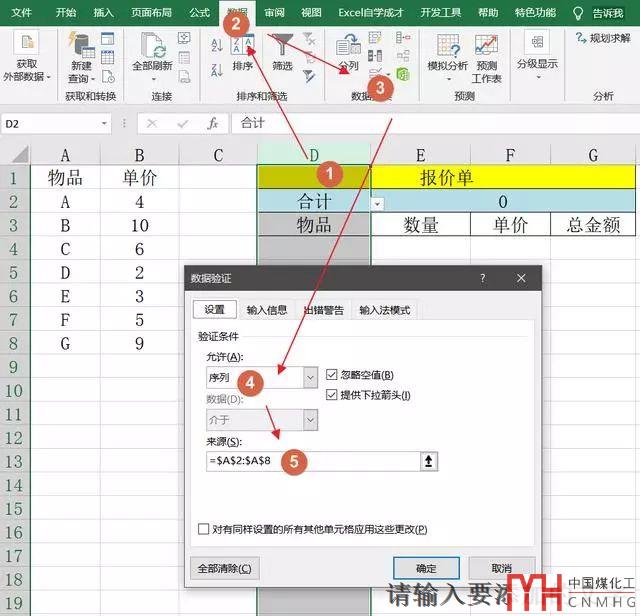Select row 10 header
The image size is (640, 616).
[x=14, y=391]
